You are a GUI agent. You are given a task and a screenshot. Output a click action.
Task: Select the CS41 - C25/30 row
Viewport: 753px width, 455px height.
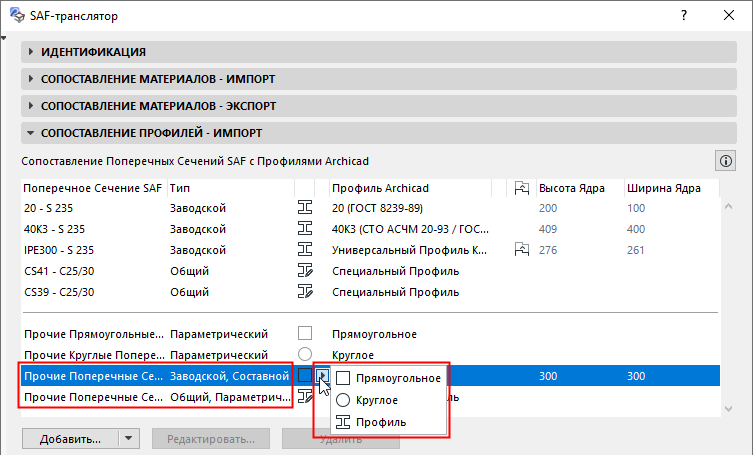370,271
